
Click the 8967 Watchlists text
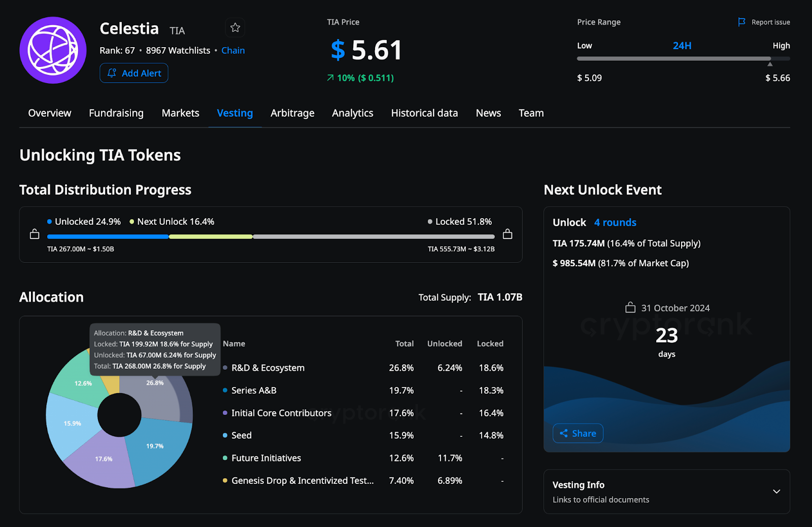pyautogui.click(x=178, y=50)
